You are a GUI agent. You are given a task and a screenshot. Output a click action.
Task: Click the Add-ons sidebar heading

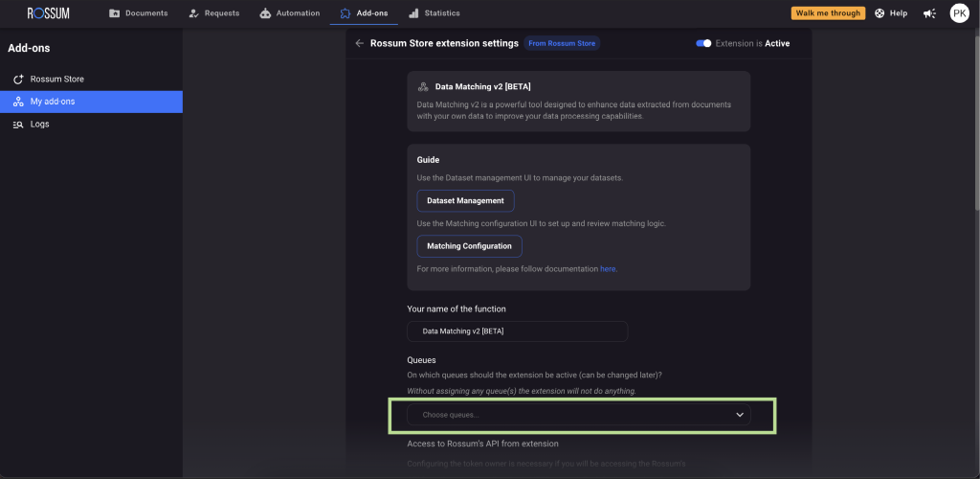29,48
